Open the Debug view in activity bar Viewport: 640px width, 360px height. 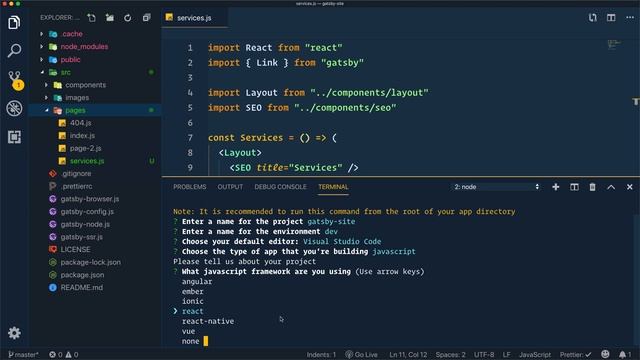(x=14, y=108)
